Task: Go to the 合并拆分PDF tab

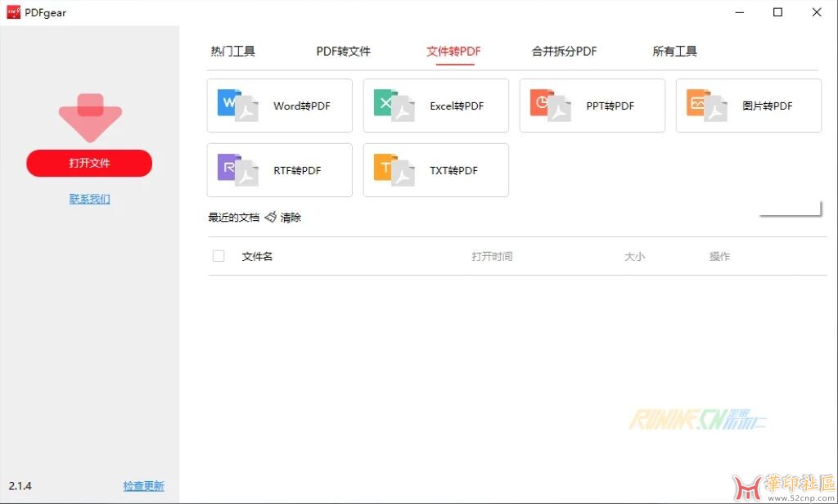Action: pyautogui.click(x=564, y=52)
